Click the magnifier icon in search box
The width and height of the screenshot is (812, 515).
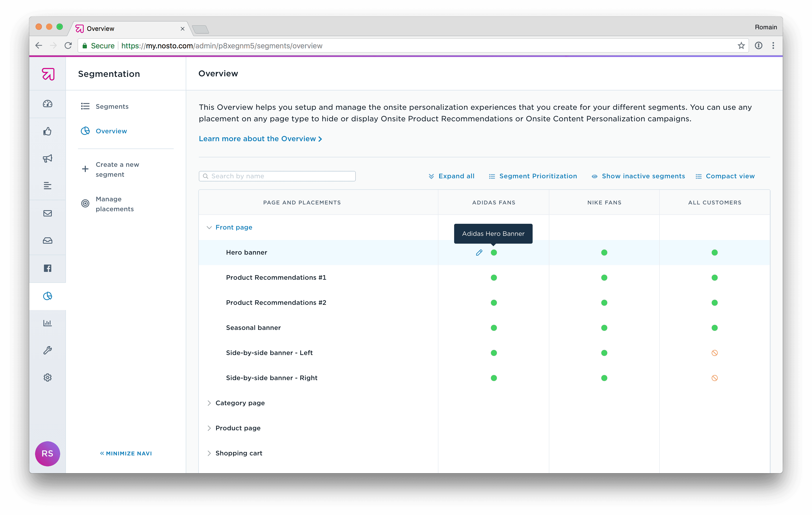click(x=205, y=176)
